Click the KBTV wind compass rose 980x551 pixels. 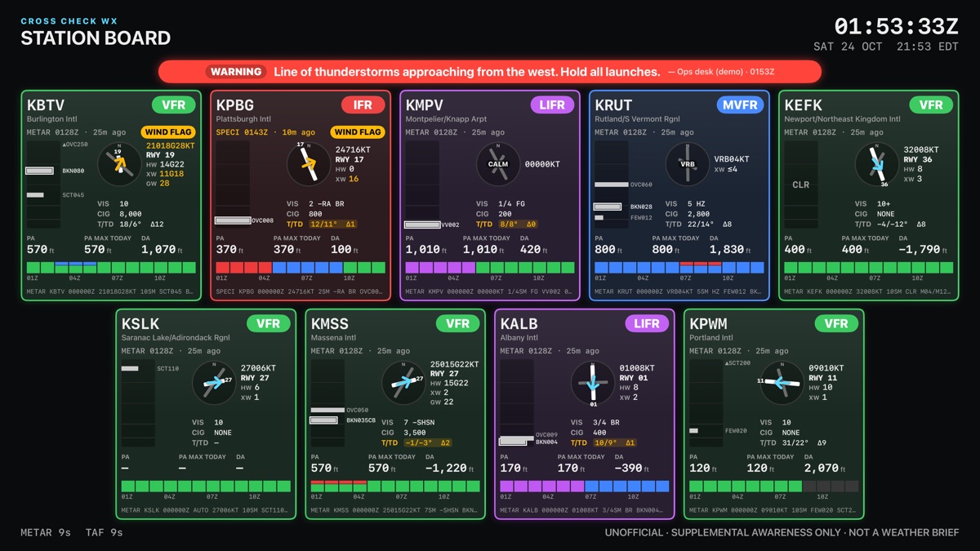coord(118,164)
